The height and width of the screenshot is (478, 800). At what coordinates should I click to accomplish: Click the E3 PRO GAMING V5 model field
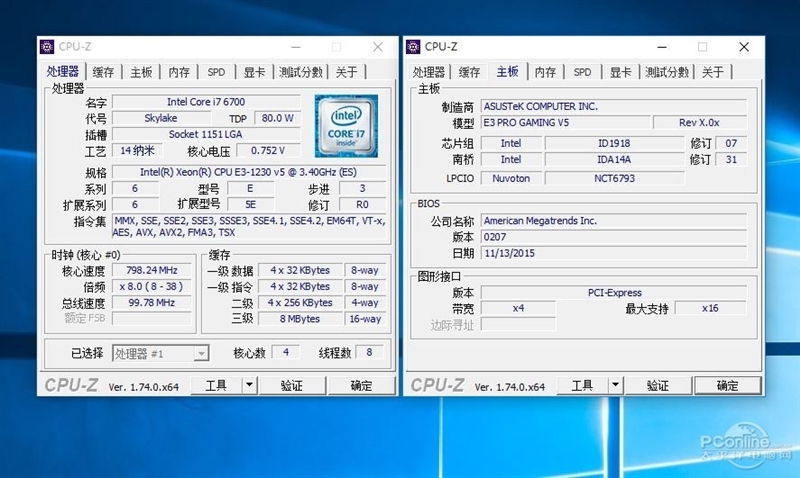pyautogui.click(x=566, y=122)
